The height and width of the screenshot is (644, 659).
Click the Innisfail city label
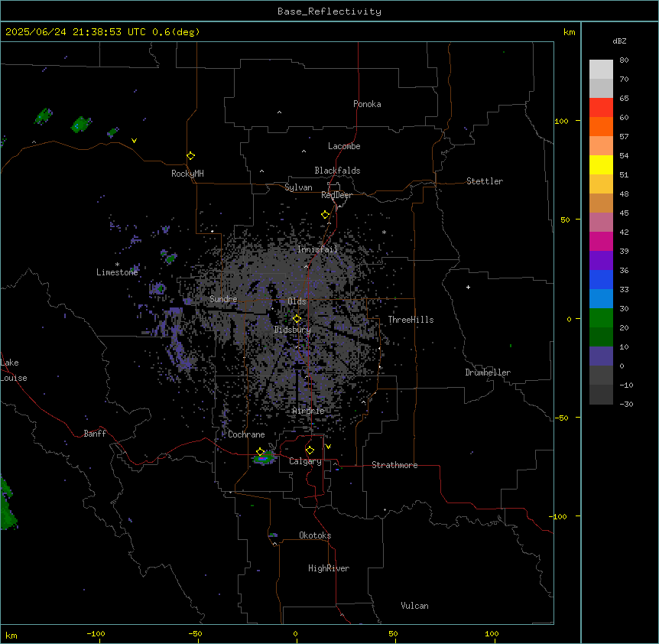point(317,249)
